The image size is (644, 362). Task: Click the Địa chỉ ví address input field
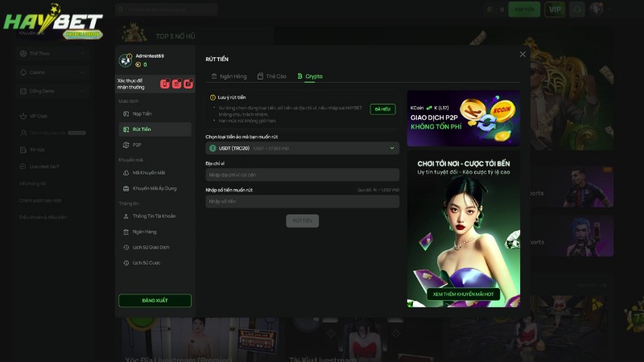[x=302, y=175]
